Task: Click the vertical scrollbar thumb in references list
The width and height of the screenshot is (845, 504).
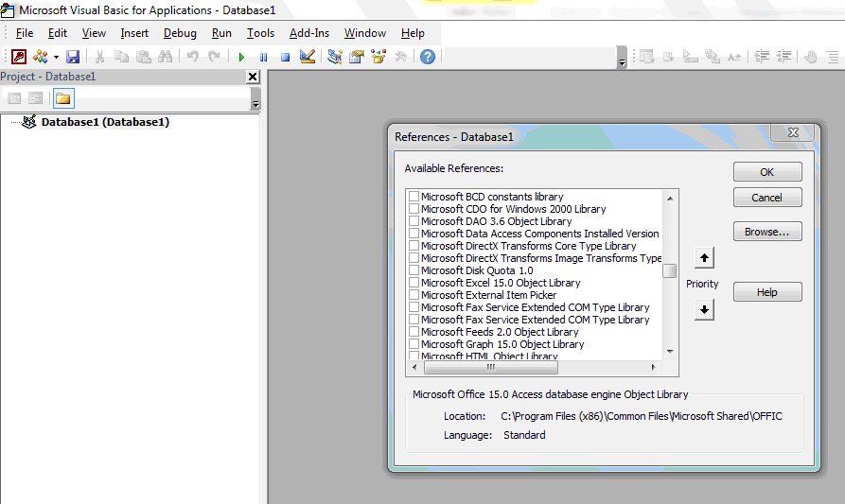Action: point(670,270)
